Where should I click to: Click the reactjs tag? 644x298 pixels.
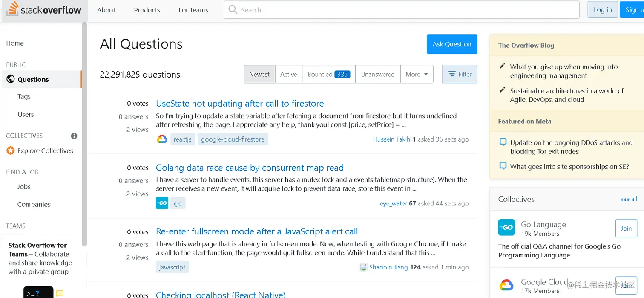pos(183,139)
